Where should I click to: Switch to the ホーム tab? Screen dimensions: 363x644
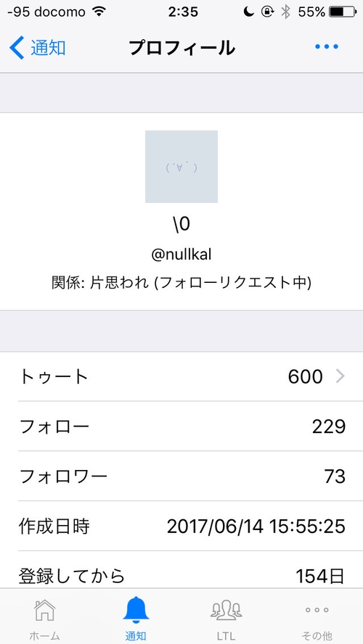[x=44, y=636]
